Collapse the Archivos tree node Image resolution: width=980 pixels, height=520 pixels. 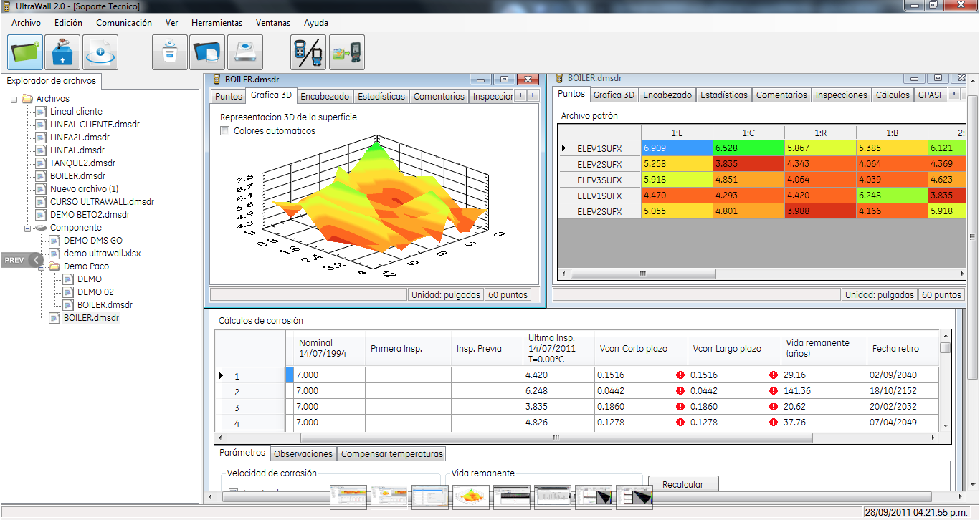(14, 99)
